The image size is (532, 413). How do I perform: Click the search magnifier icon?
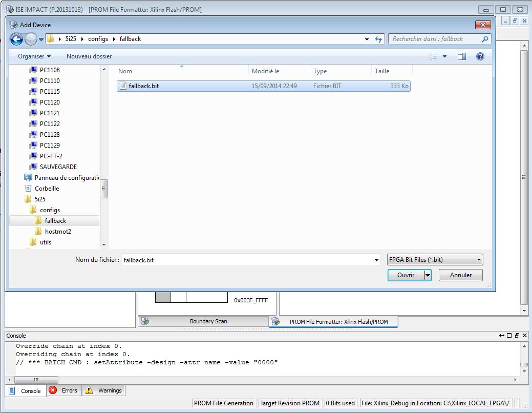pyautogui.click(x=485, y=39)
